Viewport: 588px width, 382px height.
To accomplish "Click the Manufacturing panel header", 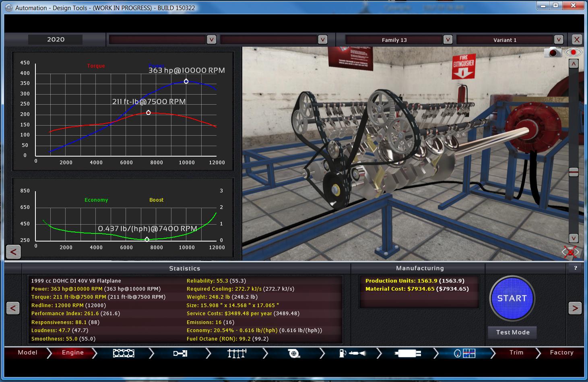I will click(x=420, y=268).
